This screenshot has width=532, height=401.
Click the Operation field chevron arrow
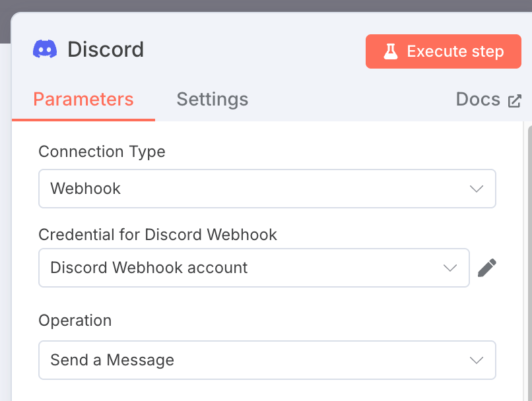coord(477,360)
